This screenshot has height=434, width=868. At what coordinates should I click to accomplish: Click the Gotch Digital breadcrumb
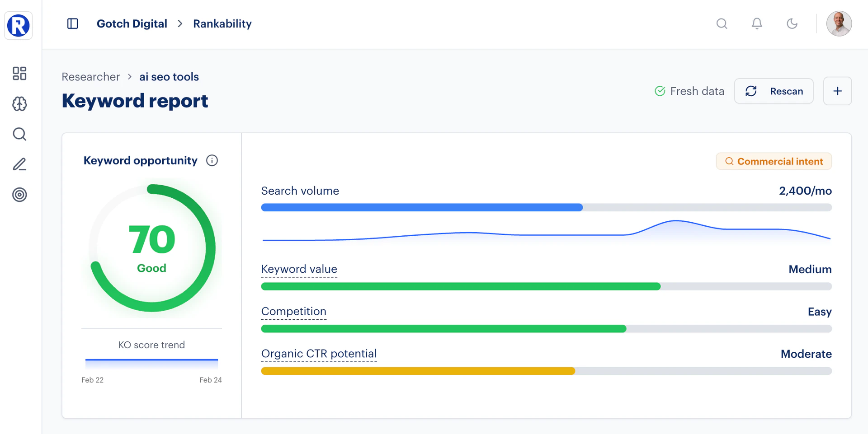[x=132, y=23]
